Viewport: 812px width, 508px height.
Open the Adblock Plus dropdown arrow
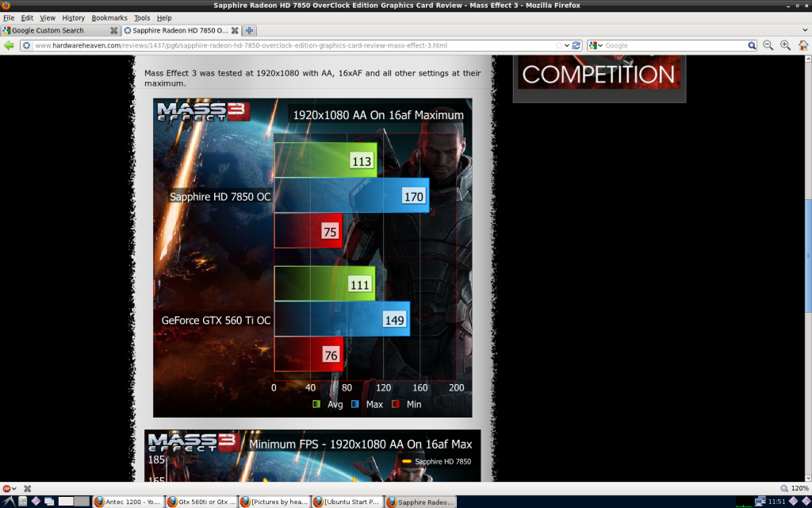[x=14, y=488]
